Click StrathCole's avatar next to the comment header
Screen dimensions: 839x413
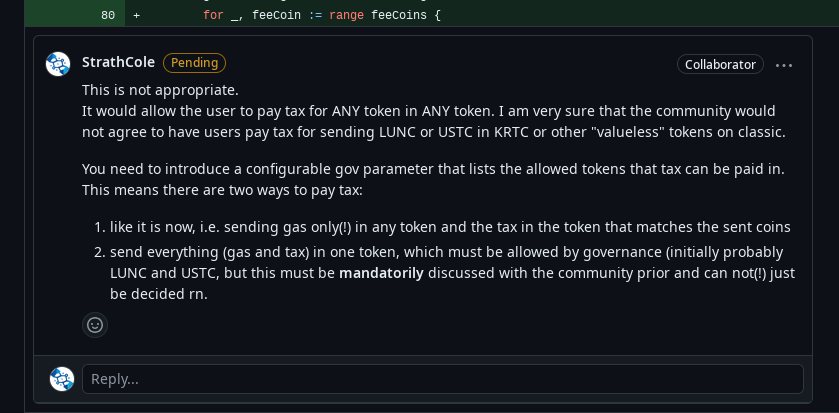[58, 64]
